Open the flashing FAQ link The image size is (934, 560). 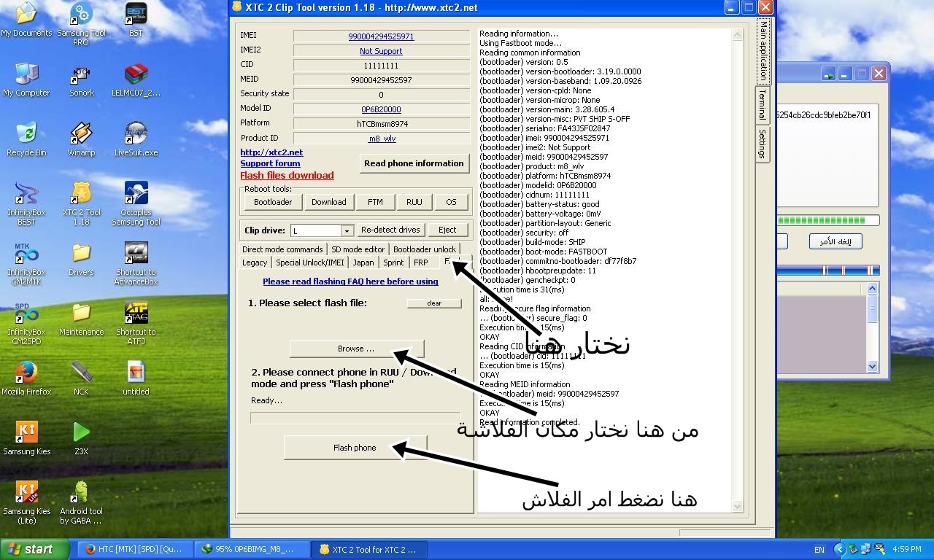point(350,281)
